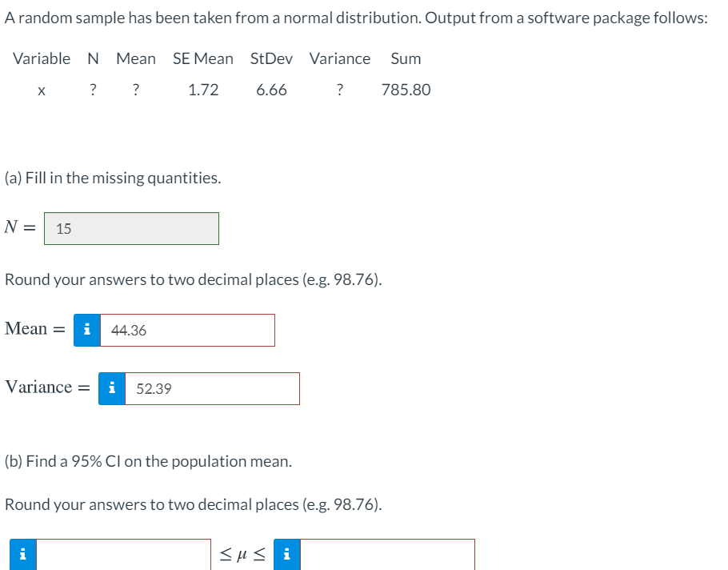Select the Variance field showing 52.39
The image size is (728, 570).
click(x=212, y=388)
